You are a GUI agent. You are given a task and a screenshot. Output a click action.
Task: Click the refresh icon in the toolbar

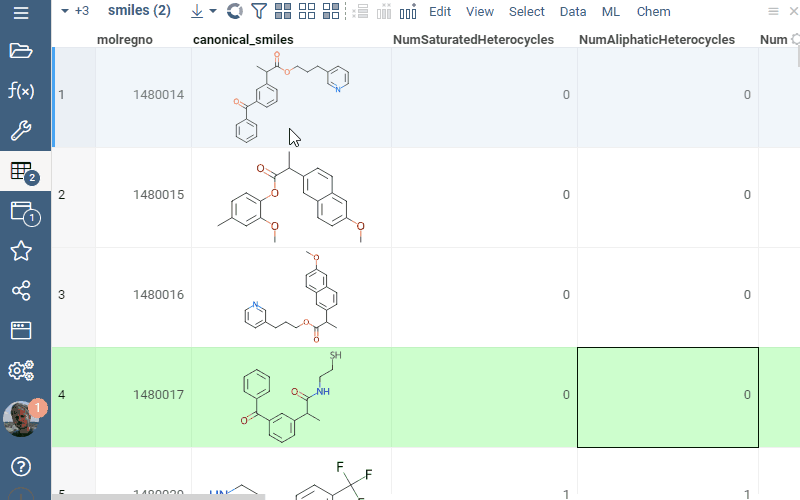click(235, 12)
